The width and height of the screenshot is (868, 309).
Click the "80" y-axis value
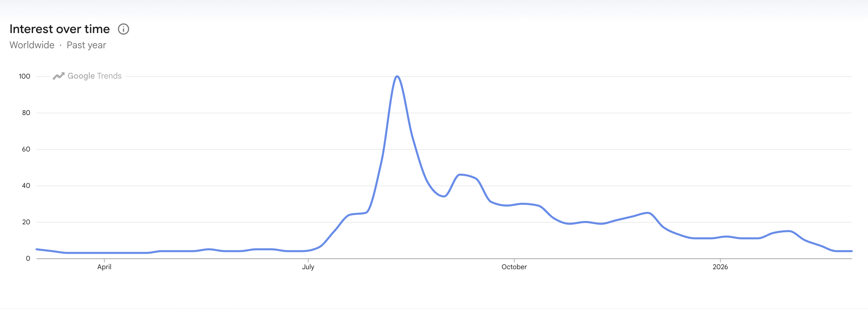[x=26, y=113]
